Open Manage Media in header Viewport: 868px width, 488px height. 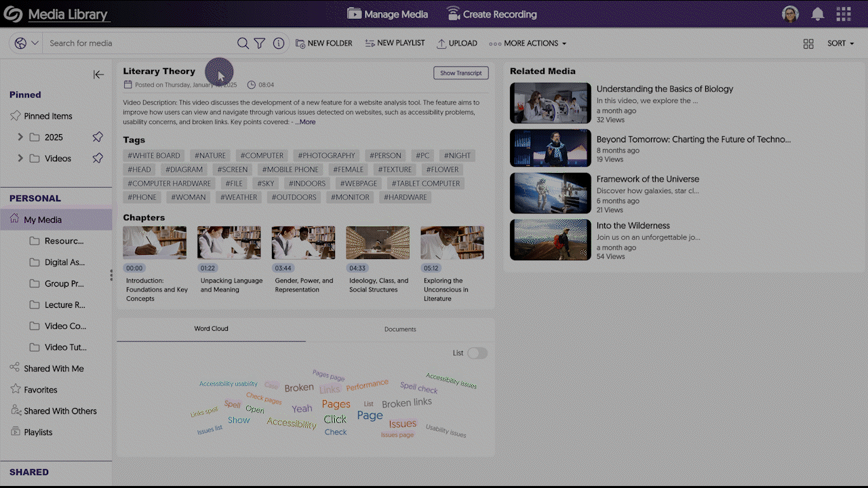(388, 14)
